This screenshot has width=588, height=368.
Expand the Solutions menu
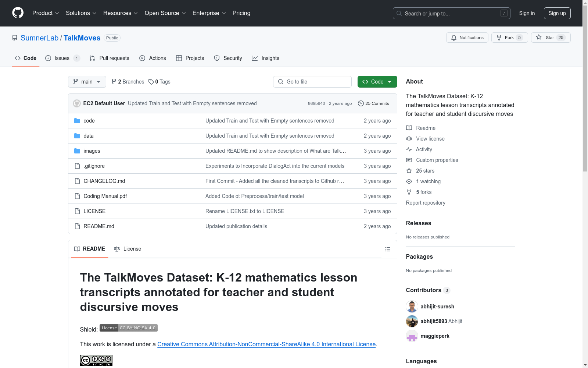(81, 13)
